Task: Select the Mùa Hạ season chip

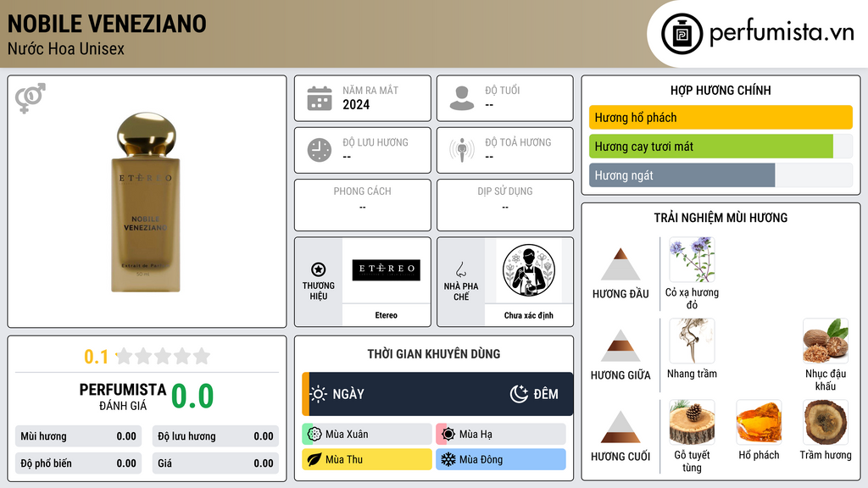Action: (x=501, y=435)
